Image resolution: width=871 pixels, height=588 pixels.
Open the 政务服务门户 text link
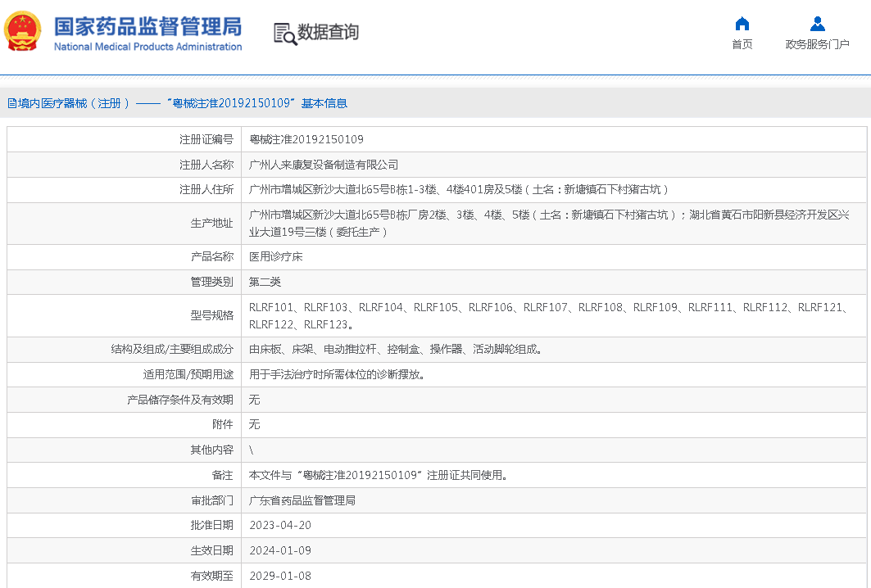[x=817, y=44]
